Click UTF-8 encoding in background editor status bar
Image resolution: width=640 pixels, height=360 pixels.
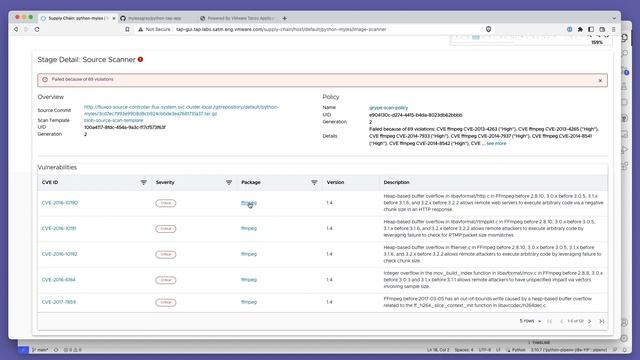(x=484, y=350)
